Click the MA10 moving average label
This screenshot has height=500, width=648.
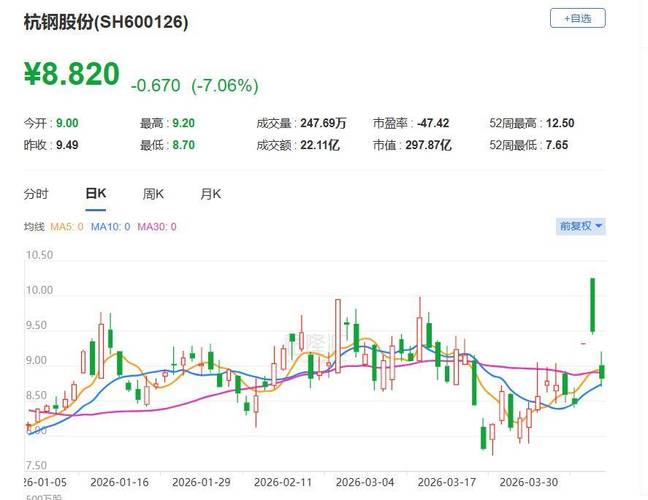point(110,226)
